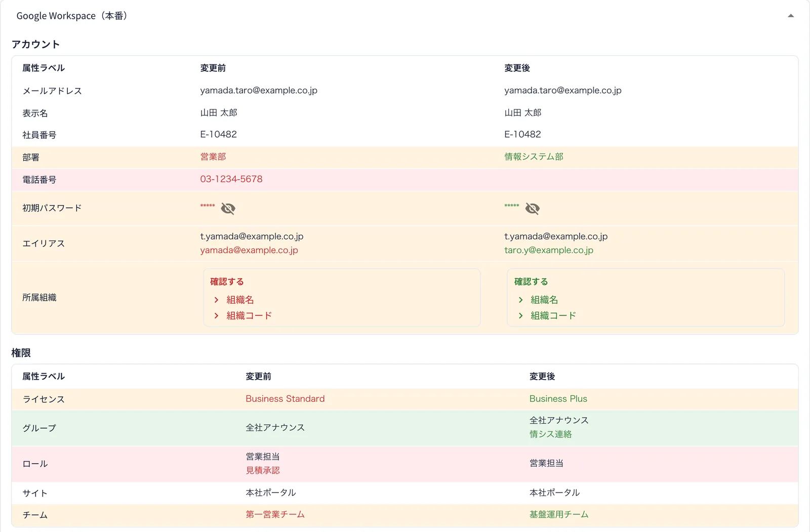Click the メールアドレス row label
The height and width of the screenshot is (532, 810).
click(52, 91)
